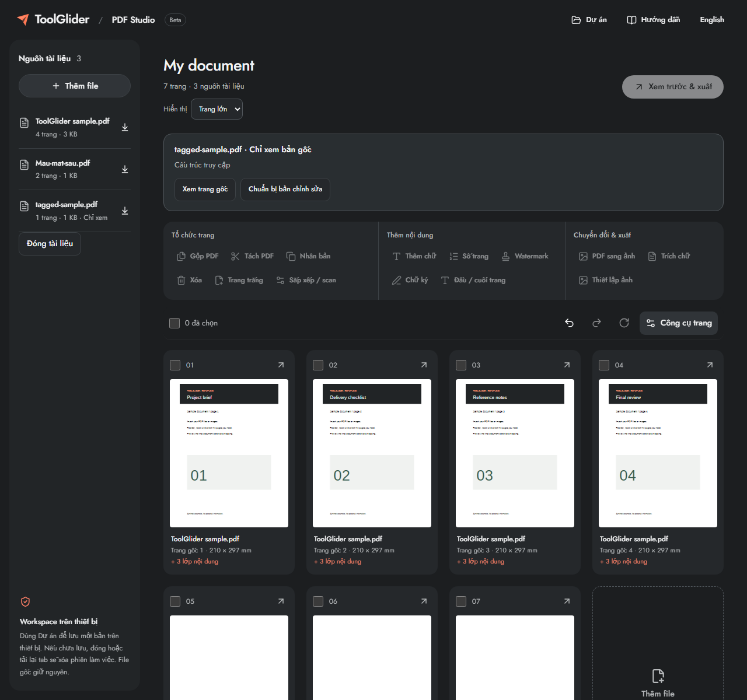Check the checkbox for page 01
The height and width of the screenshot is (700, 747).
[175, 365]
